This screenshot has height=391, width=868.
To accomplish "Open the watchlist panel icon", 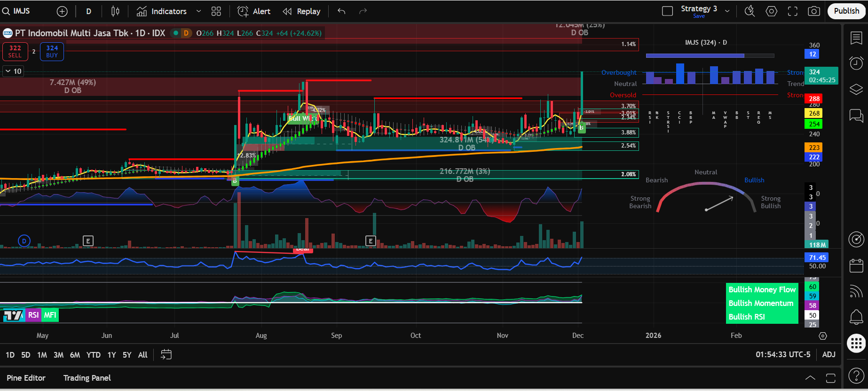I will (856, 38).
